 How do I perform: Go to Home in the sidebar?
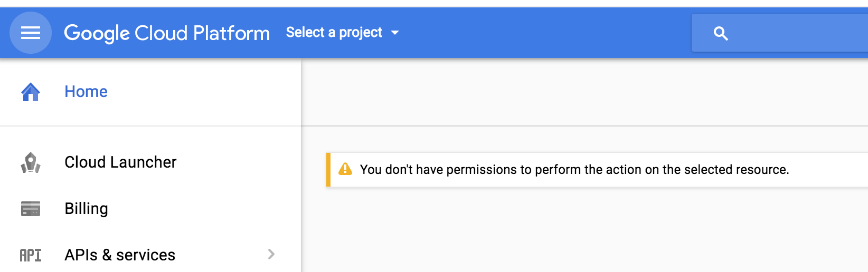click(86, 92)
